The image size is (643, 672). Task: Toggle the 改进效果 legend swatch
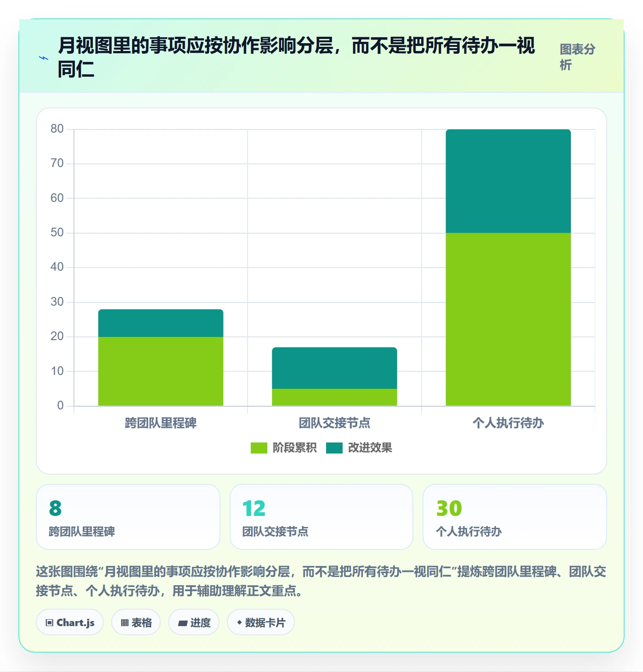(x=334, y=448)
